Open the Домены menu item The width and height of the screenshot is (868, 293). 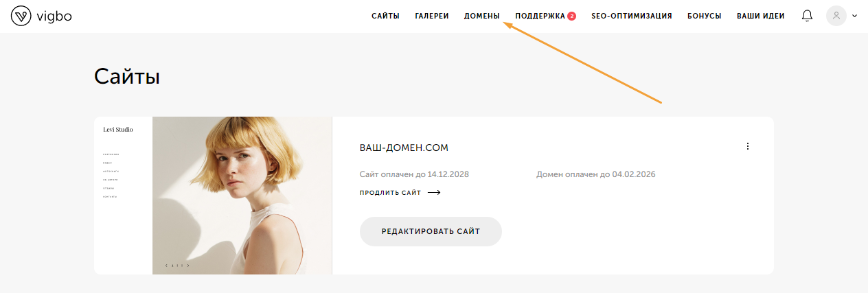[482, 16]
